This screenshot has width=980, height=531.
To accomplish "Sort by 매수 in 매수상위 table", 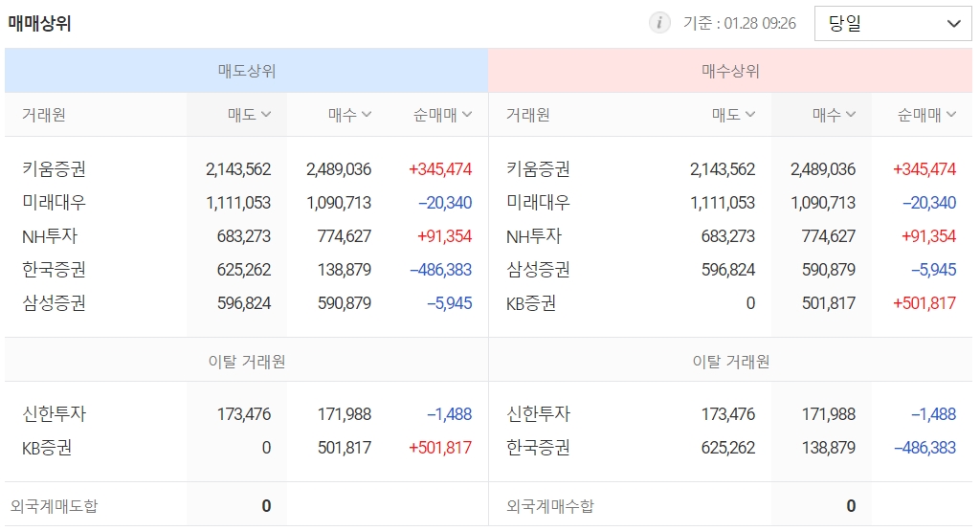I will point(834,114).
